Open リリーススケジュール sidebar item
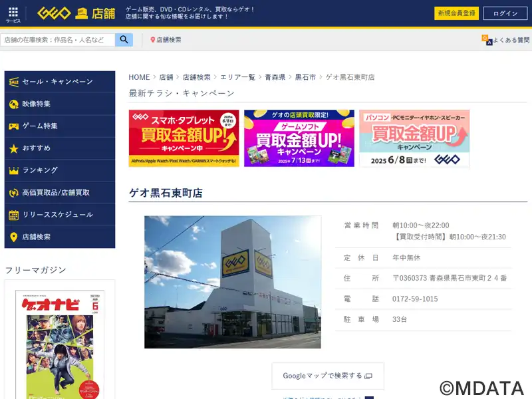Image resolution: width=532 pixels, height=399 pixels. coord(60,215)
